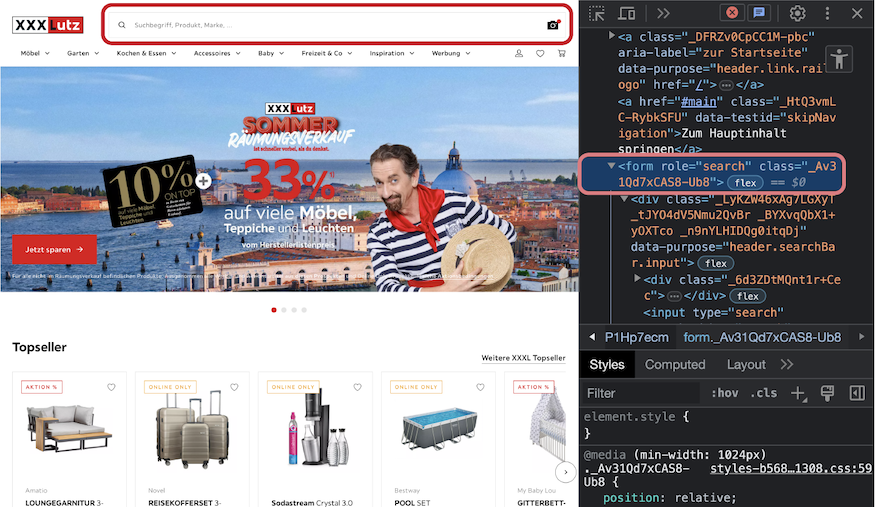Viewport: 875px width, 507px height.
Task: Select first carousel dot
Action: 274,310
